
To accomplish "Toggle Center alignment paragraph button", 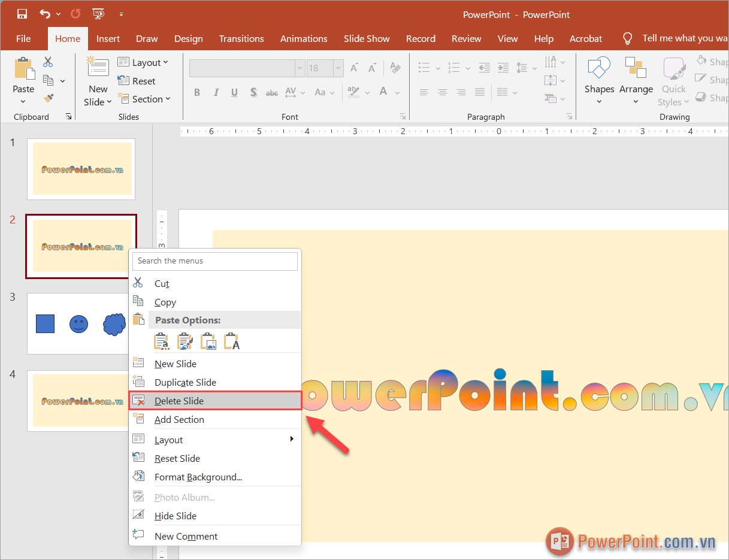I will coord(443,92).
